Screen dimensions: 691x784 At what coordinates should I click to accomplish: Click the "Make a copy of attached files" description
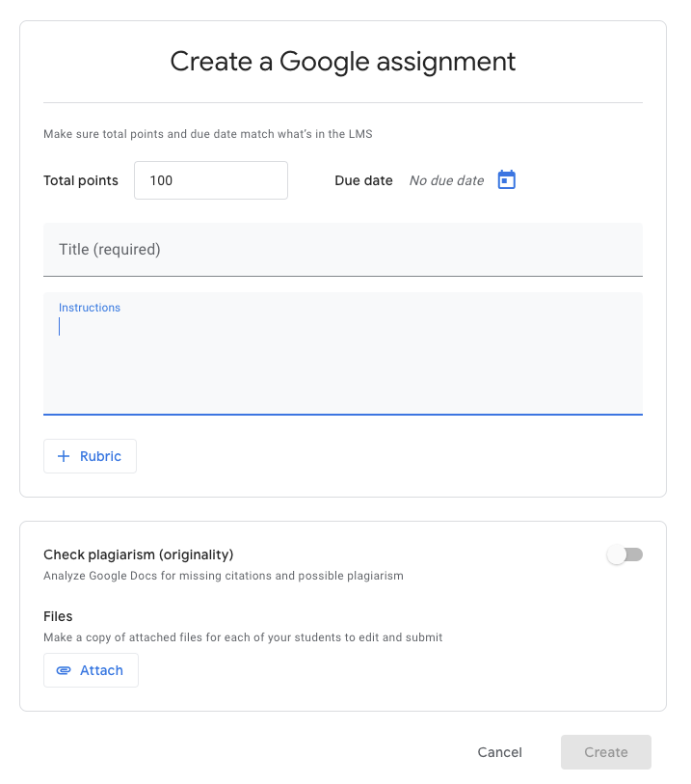(243, 637)
